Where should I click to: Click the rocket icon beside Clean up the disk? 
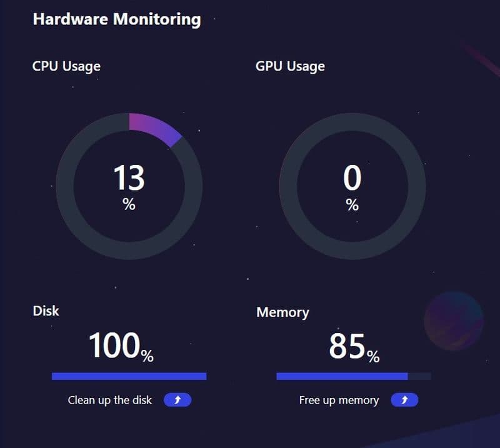tap(177, 400)
